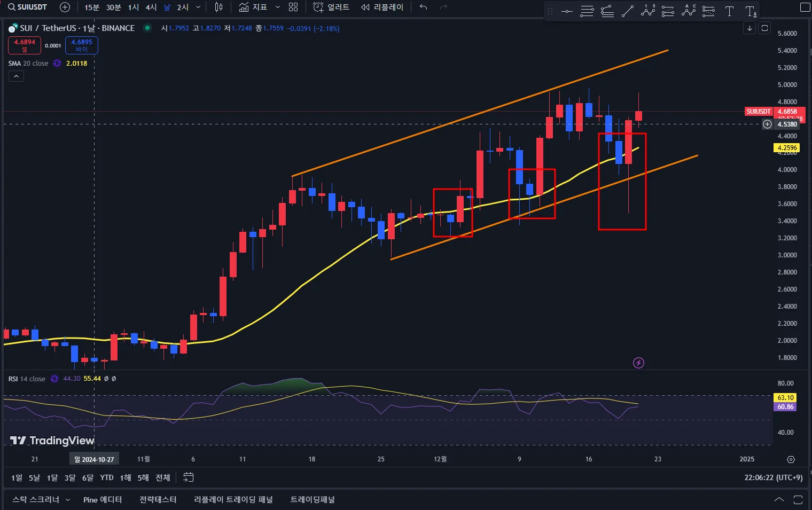The height and width of the screenshot is (510, 812).
Task: Click the red 4.6894 sell button
Action: coord(25,45)
